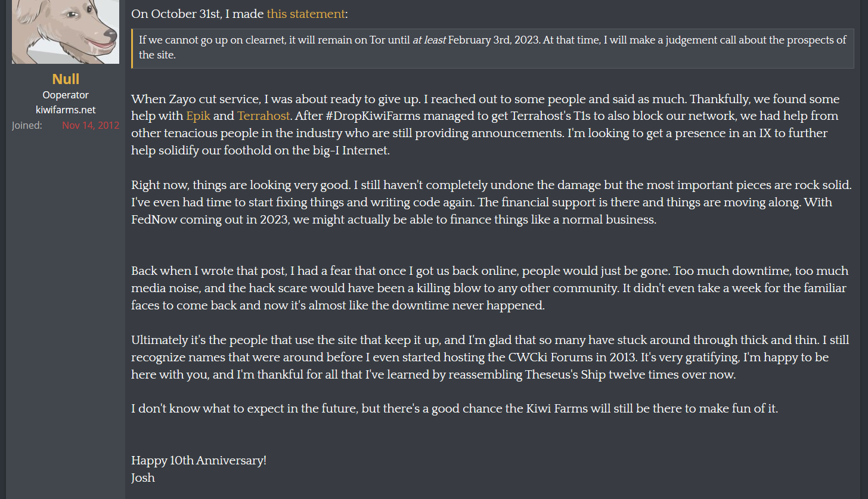Click the Ooperator user title
This screenshot has height=499, width=868.
pos(66,95)
